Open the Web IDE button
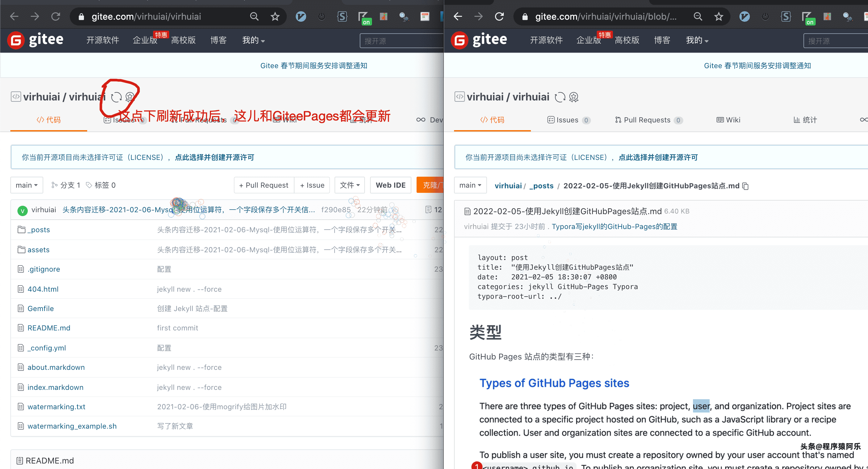This screenshot has height=469, width=868. pyautogui.click(x=390, y=185)
